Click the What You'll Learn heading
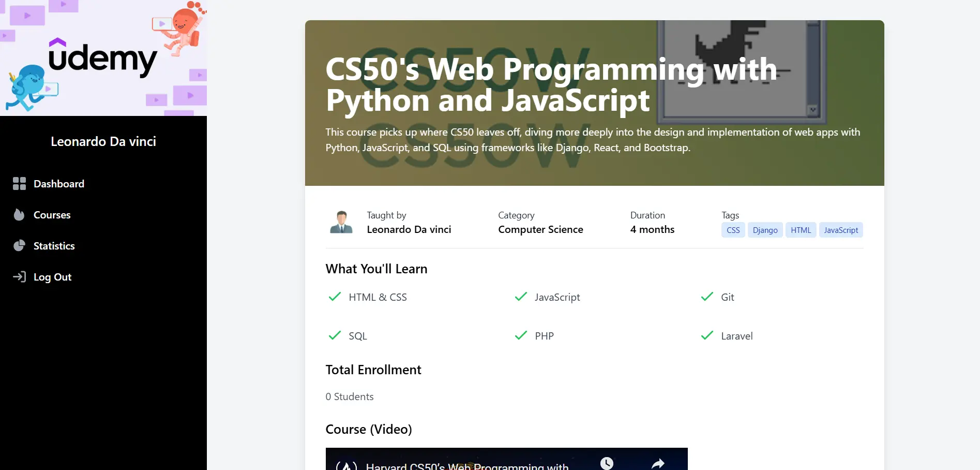This screenshot has width=980, height=470. tap(376, 269)
